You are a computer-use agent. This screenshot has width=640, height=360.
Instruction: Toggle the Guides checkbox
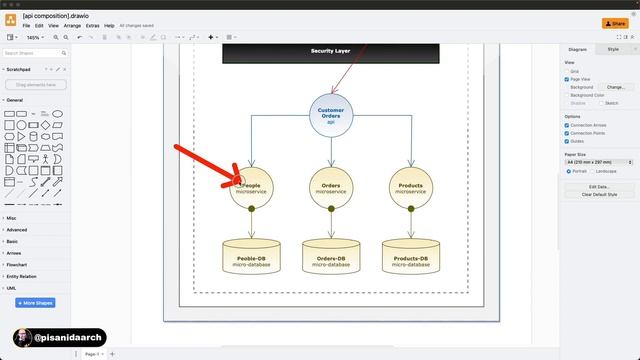coord(567,141)
